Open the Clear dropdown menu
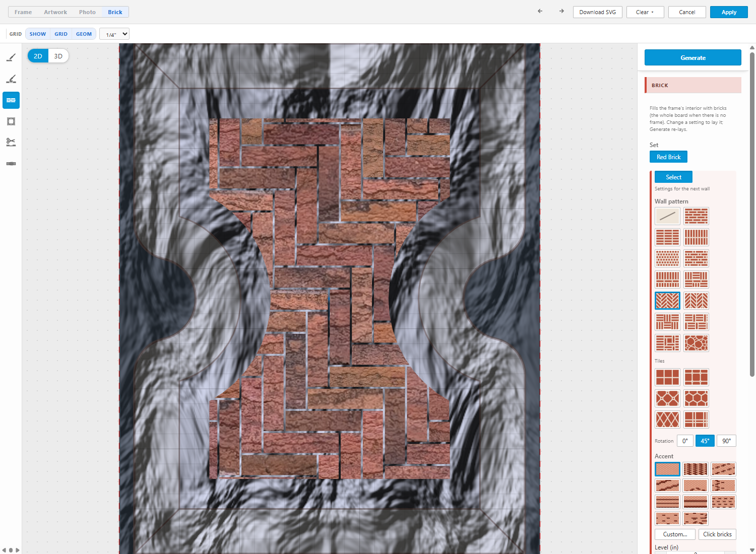This screenshot has width=756, height=554. click(645, 12)
